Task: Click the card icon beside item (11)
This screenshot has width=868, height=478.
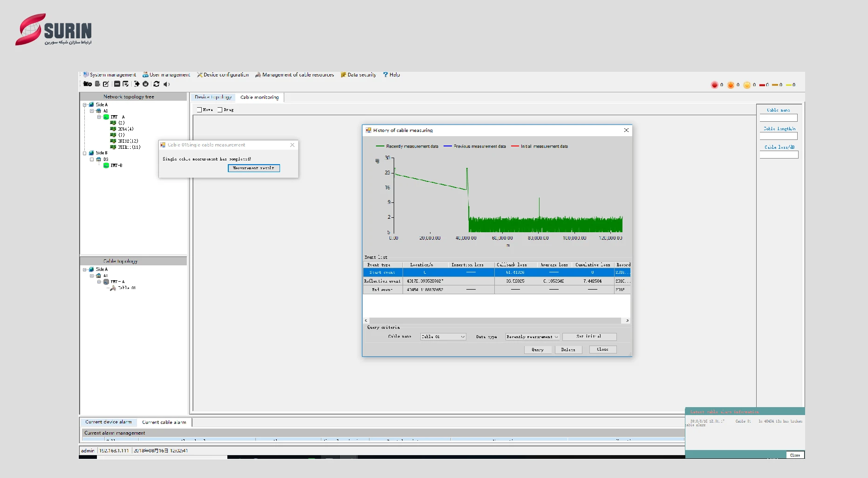Action: pos(113,147)
